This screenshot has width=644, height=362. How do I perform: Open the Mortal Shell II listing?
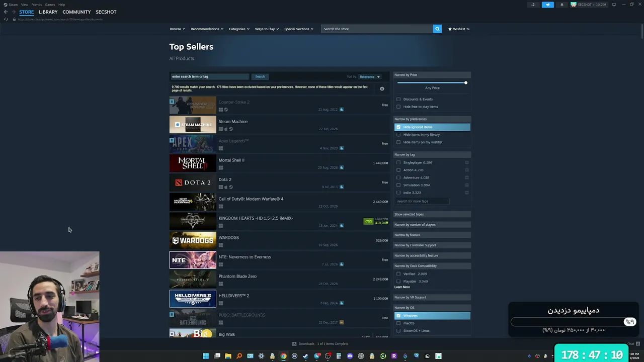[279, 163]
